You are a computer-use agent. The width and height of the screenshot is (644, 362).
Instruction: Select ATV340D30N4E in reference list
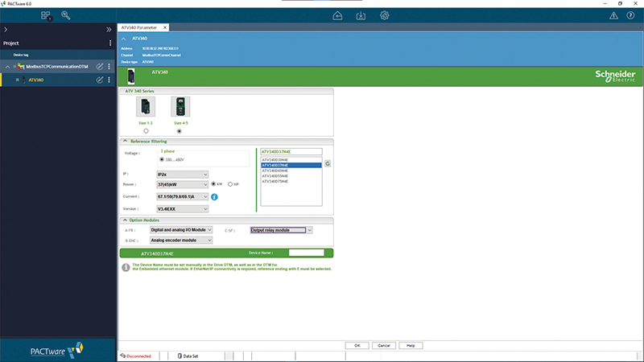pos(291,159)
